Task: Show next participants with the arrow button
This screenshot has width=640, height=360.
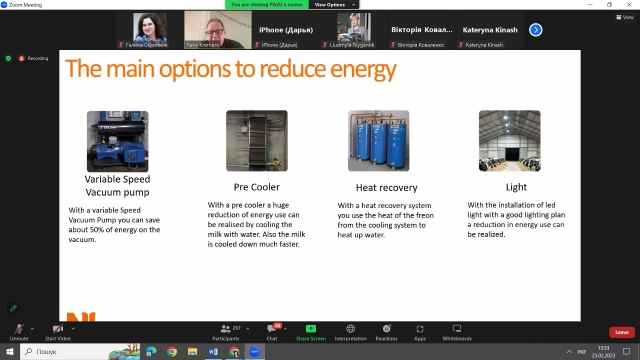Action: click(x=536, y=30)
